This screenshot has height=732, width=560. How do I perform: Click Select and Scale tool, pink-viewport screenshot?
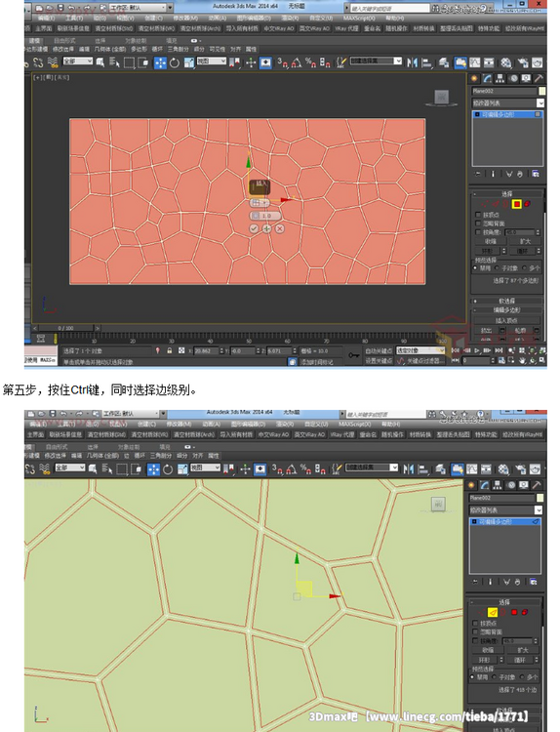tap(189, 63)
